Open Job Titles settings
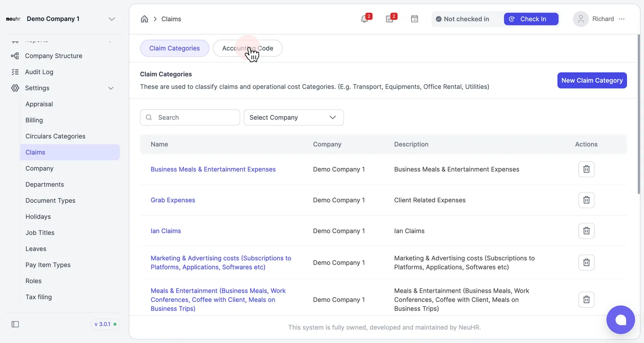This screenshot has width=644, height=343. pyautogui.click(x=70, y=233)
